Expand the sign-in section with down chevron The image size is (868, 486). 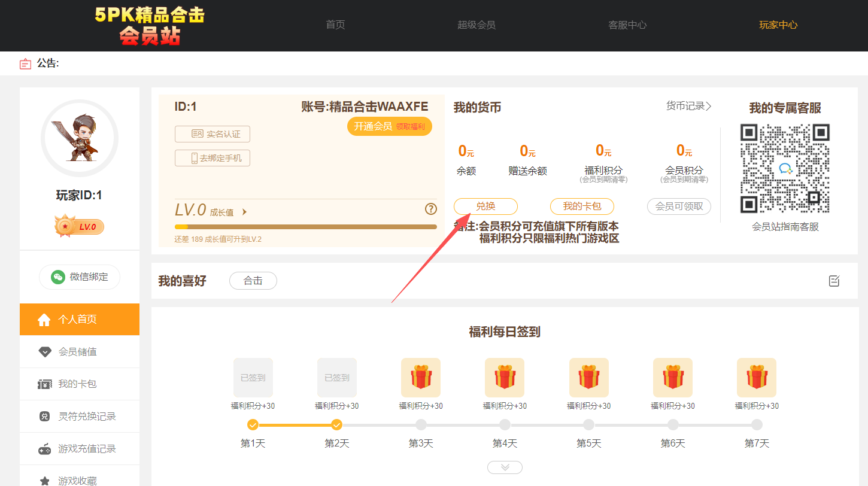pyautogui.click(x=505, y=467)
